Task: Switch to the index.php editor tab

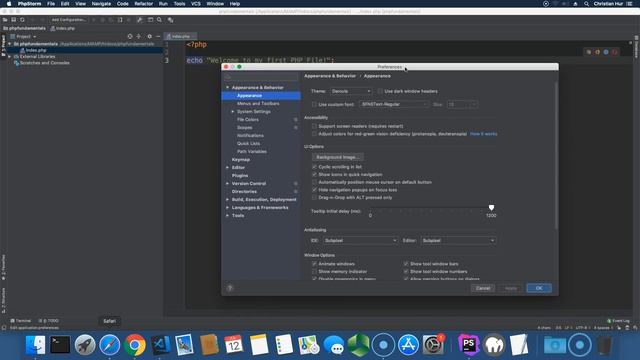Action: [x=180, y=36]
